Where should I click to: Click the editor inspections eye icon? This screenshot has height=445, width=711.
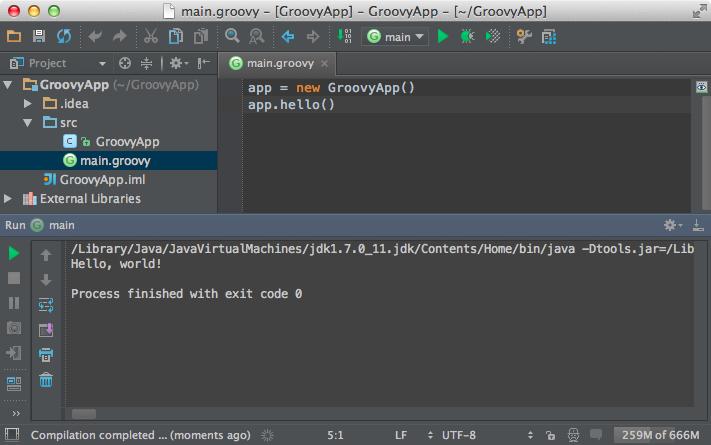click(x=701, y=87)
